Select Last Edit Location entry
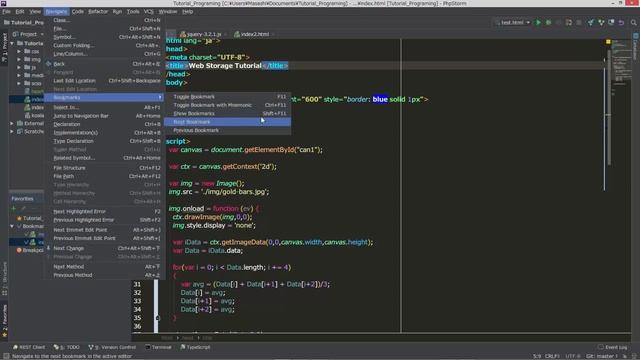640x360 pixels. coord(104,80)
